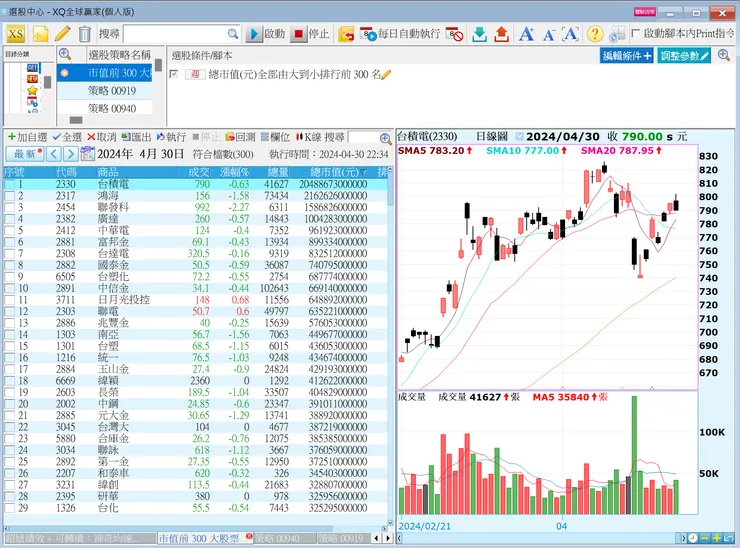Click the zoom magnifier next to results search box

pos(385,138)
